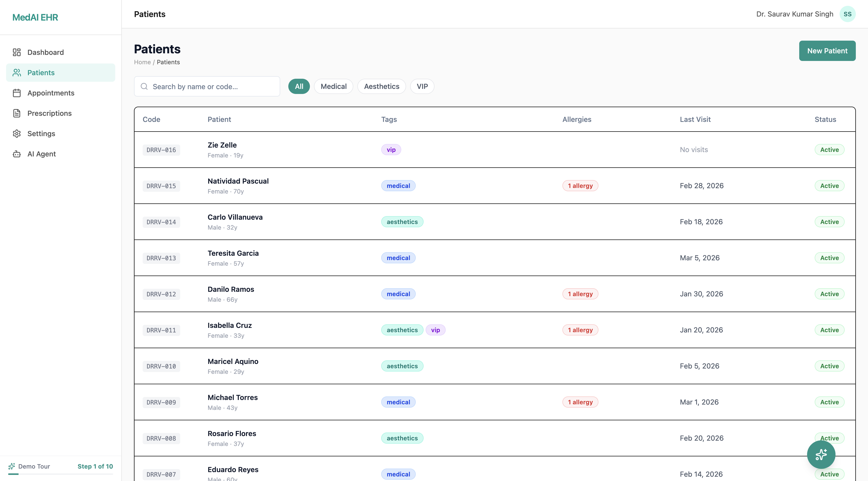Click Isabella Cruz's vip tag

click(435, 330)
